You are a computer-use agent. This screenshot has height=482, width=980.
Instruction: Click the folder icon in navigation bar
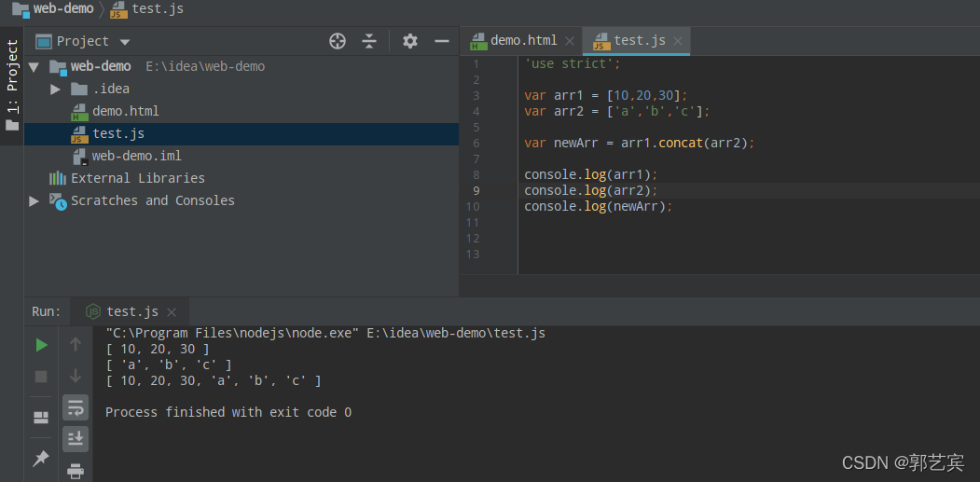21,9
